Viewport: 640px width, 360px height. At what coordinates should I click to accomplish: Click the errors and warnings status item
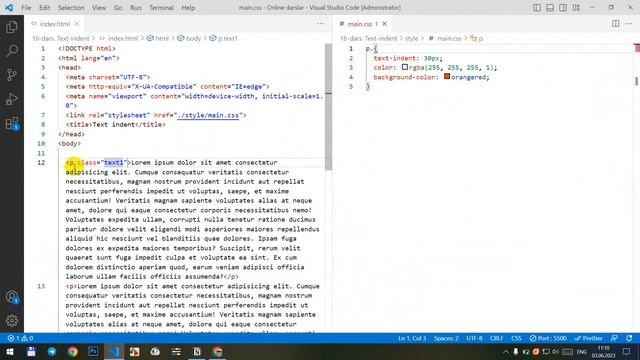click(20, 338)
